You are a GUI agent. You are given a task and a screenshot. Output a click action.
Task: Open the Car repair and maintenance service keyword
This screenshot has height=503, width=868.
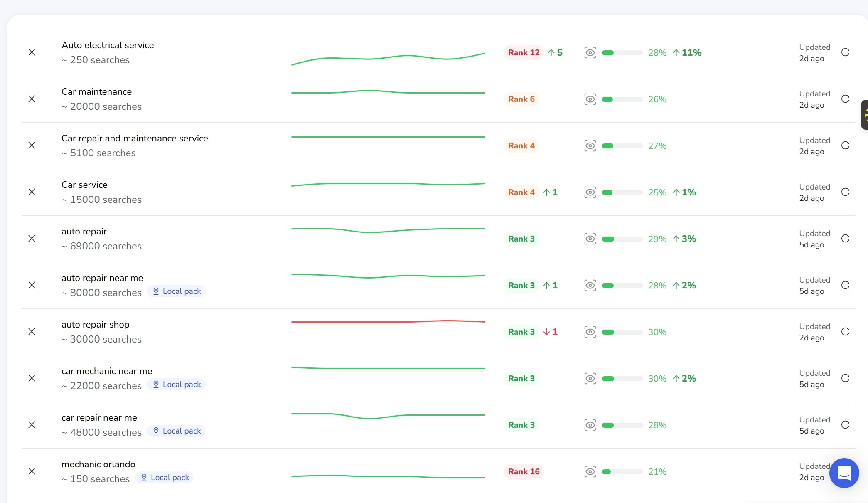[x=135, y=138]
